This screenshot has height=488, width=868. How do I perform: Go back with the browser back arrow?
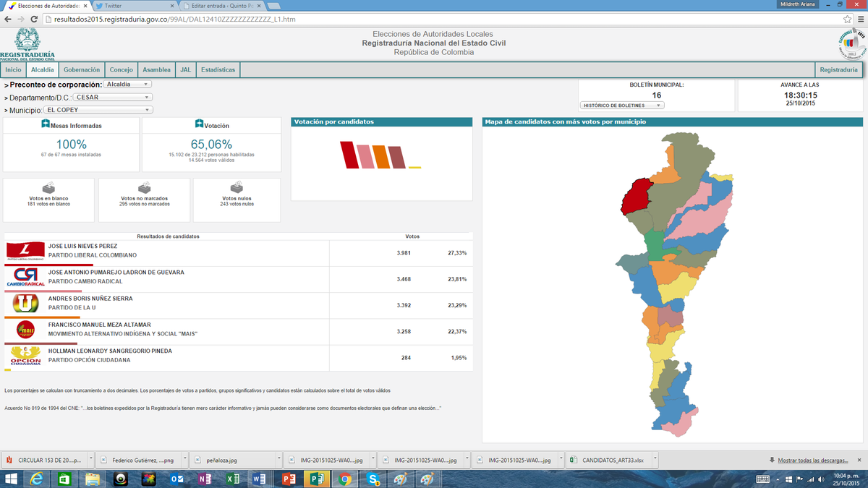tap(8, 19)
